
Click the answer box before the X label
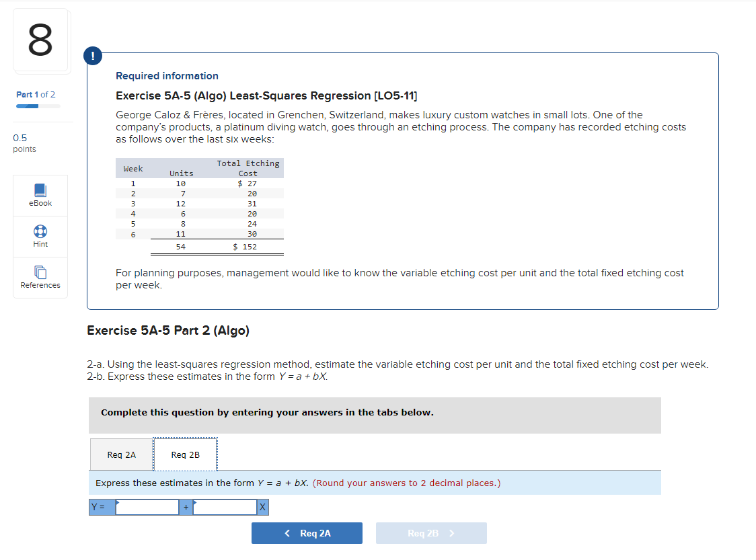pos(224,507)
